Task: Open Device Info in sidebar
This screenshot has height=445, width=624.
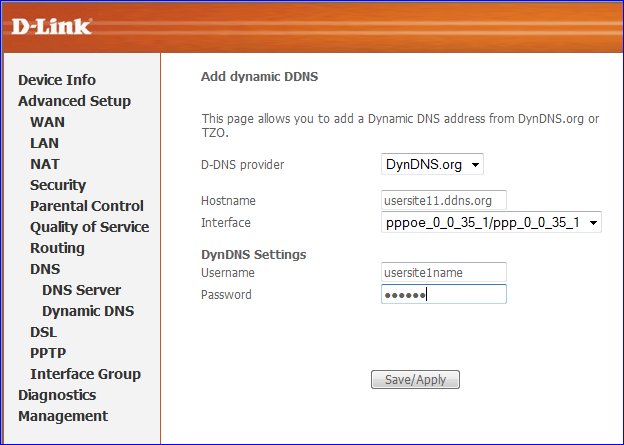Action: (57, 80)
